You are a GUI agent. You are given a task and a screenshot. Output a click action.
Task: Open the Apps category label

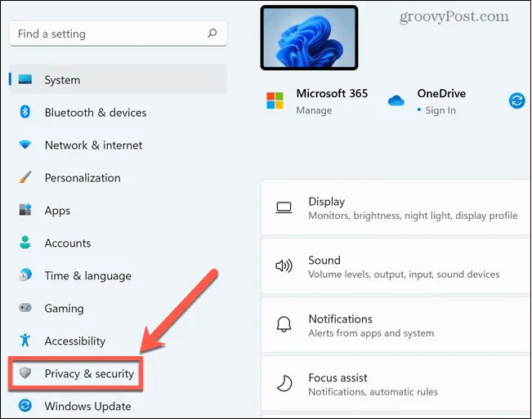57,211
